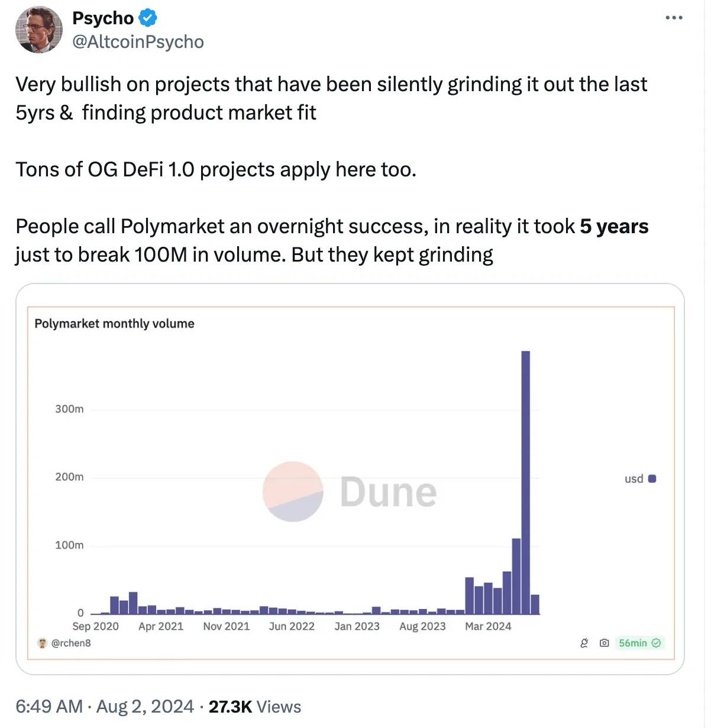Click the Dune watermark text

[x=389, y=492]
